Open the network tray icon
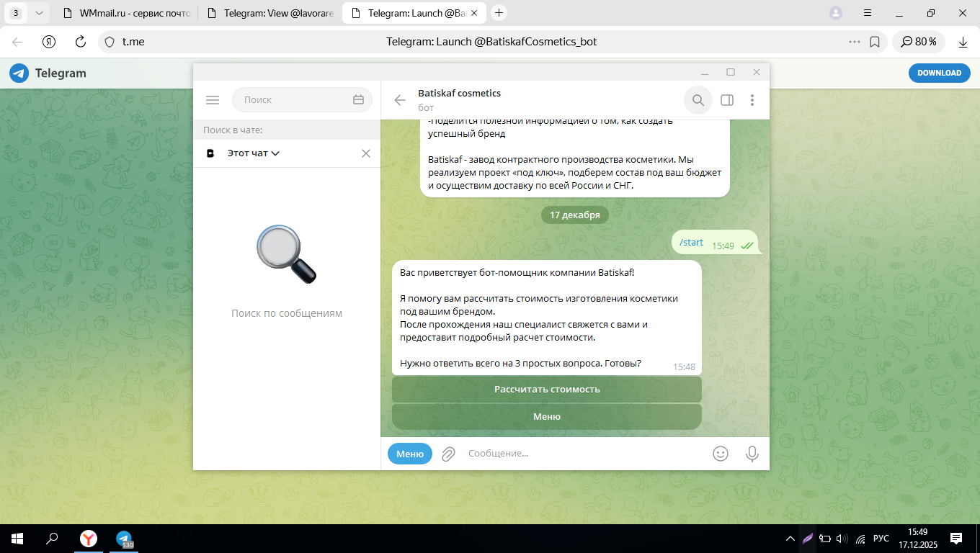This screenshot has width=980, height=553. 860,539
